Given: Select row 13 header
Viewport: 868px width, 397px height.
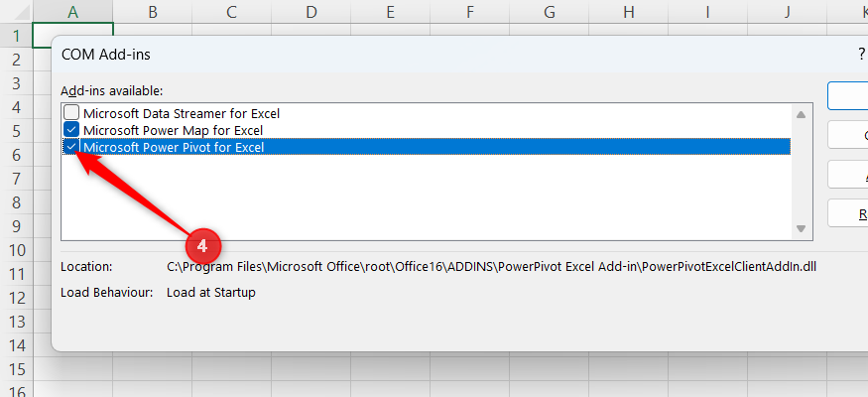Looking at the screenshot, I should [x=16, y=322].
